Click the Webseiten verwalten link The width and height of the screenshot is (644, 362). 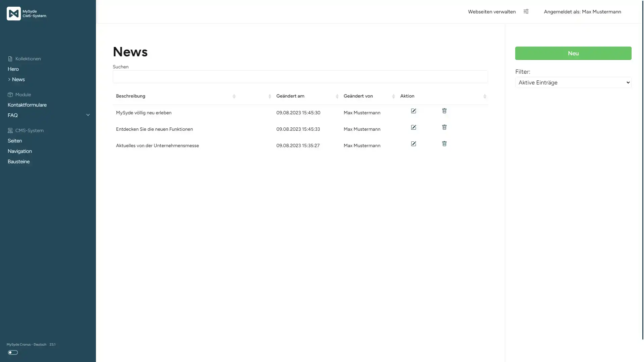[492, 12]
